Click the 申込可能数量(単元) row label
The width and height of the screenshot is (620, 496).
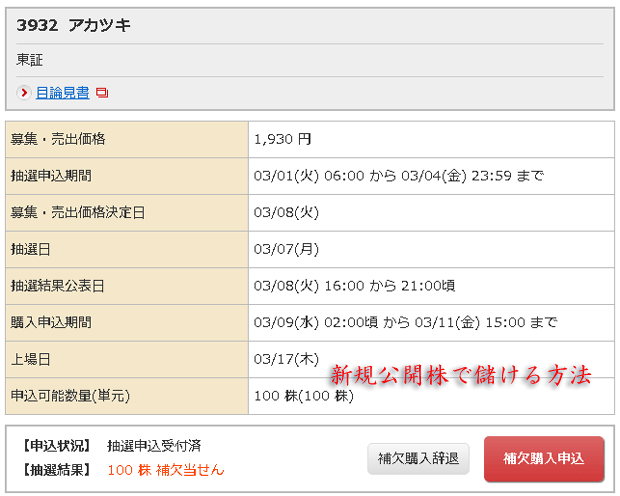[70, 396]
